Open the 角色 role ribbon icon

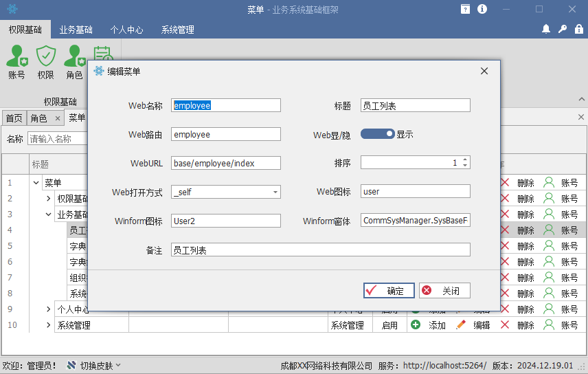(x=74, y=62)
